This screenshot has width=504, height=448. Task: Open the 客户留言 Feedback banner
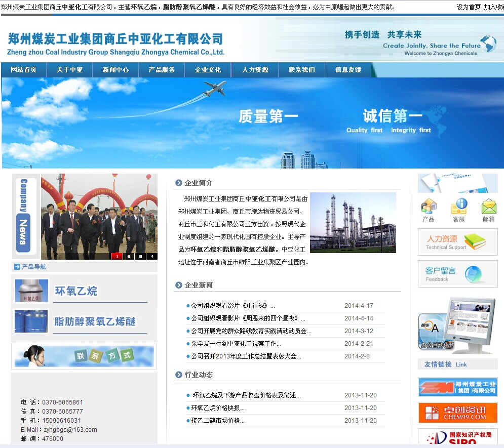pyautogui.click(x=458, y=274)
